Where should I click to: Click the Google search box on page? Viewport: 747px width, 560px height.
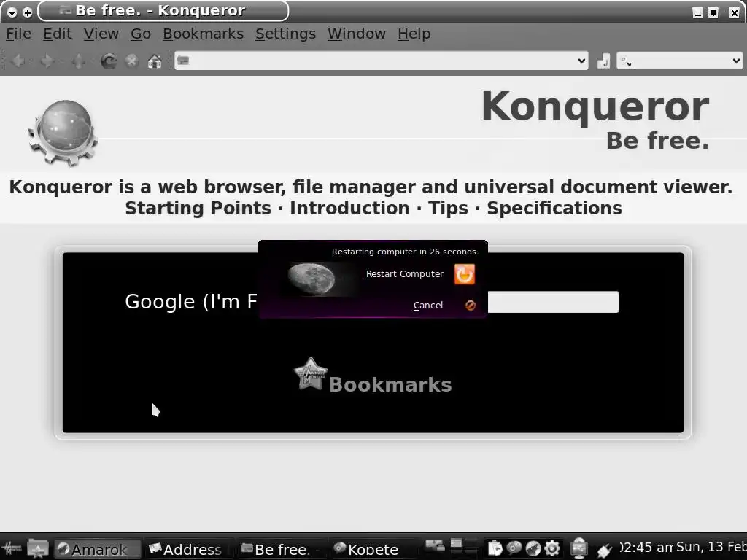[x=553, y=302]
